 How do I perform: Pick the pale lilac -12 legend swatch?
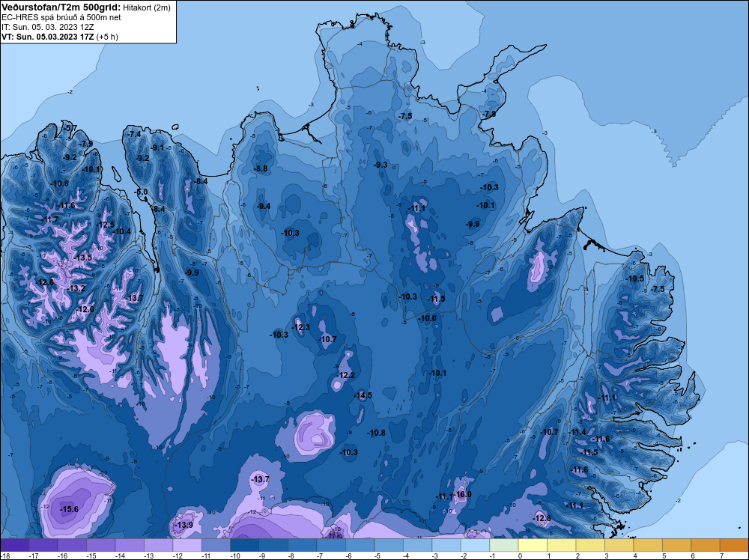(187, 545)
